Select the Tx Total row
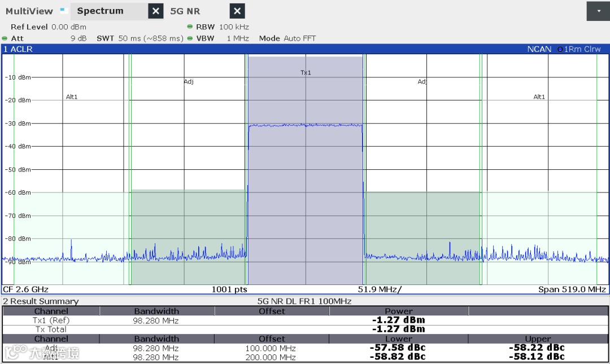This screenshot has height=364, width=610. [x=305, y=330]
